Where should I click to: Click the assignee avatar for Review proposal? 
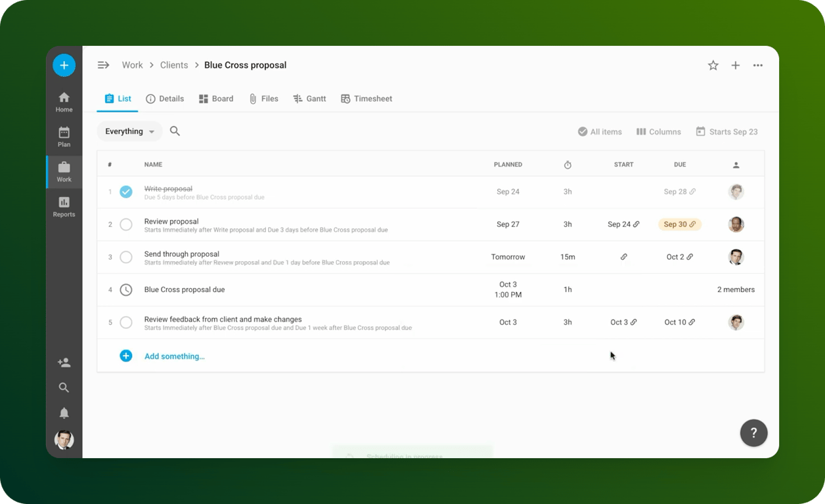[736, 224]
